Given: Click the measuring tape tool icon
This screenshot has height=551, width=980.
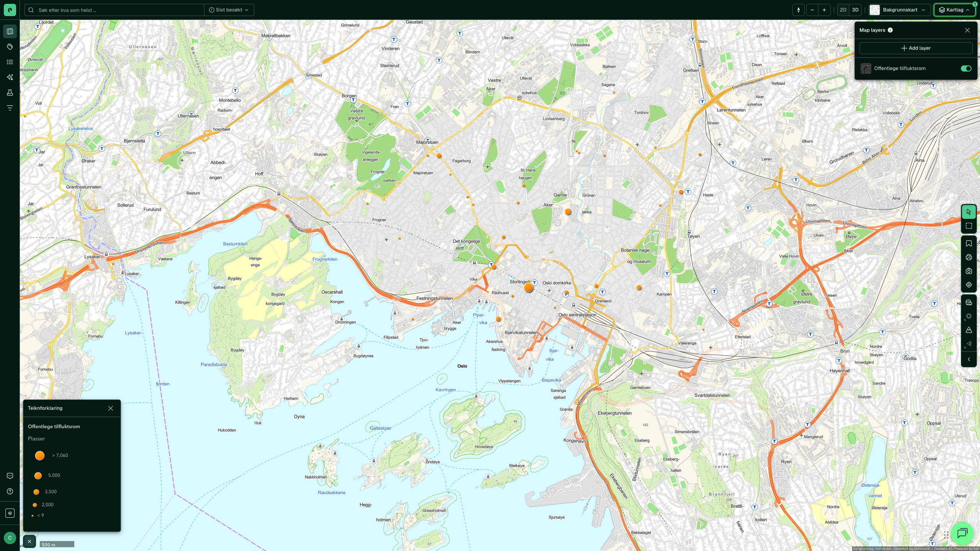Looking at the screenshot, I should pyautogui.click(x=969, y=303).
